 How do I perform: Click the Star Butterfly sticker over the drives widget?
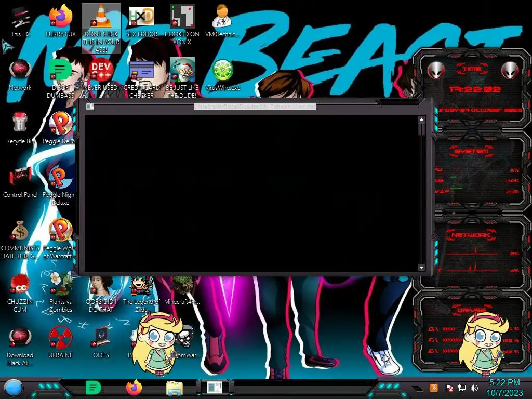[484, 343]
